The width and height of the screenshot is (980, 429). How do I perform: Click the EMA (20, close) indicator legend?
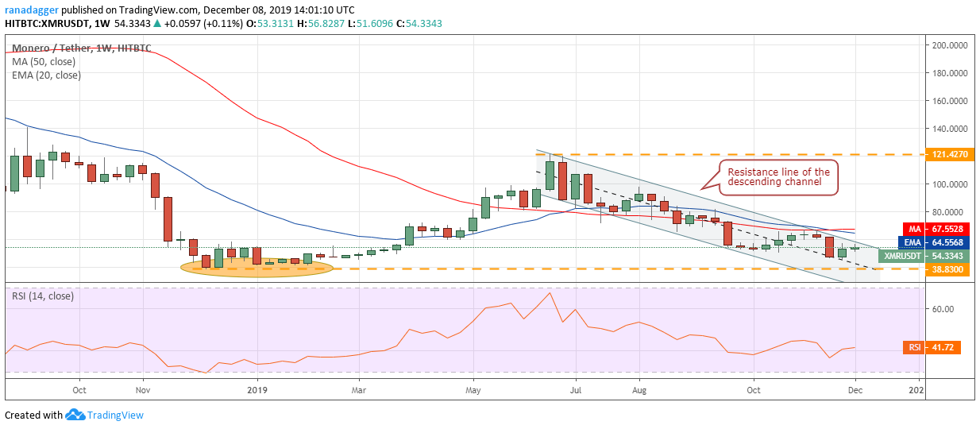tap(46, 75)
